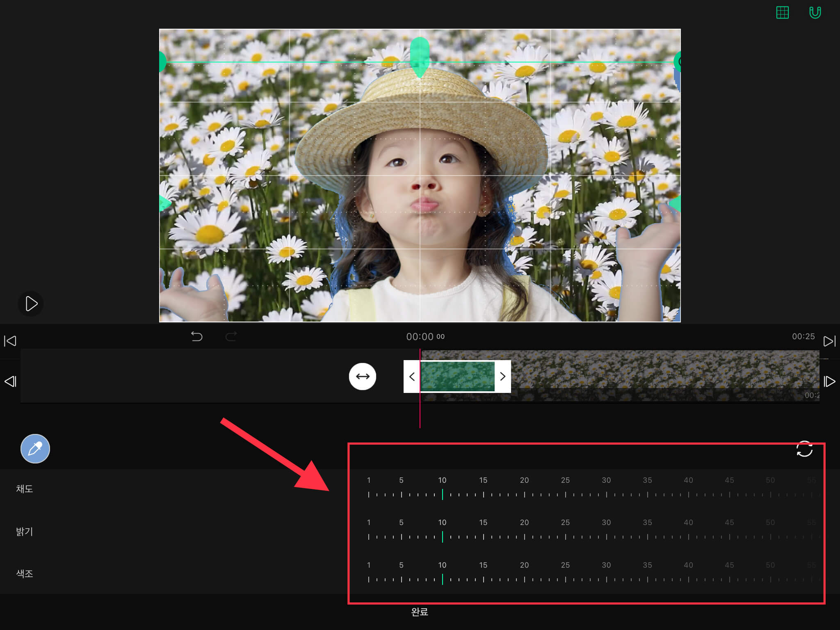Toggle the magnet snapping icon
840x630 pixels.
click(815, 13)
